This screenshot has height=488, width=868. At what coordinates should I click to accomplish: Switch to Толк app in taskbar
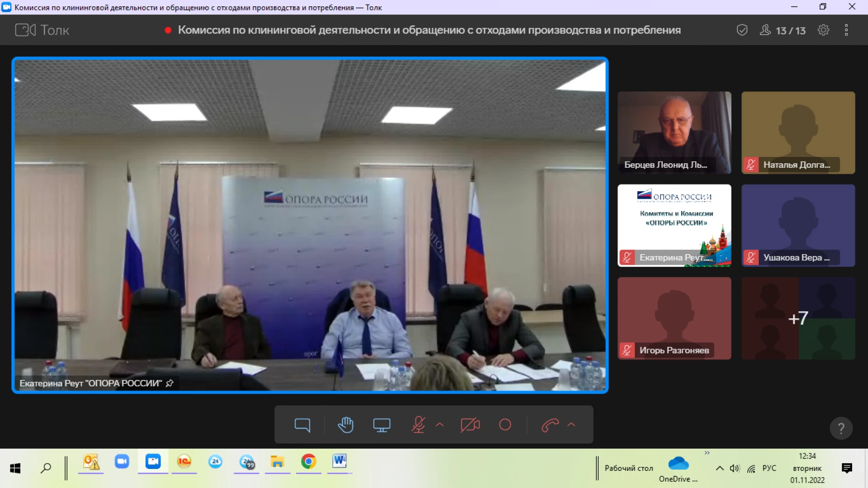tap(153, 462)
